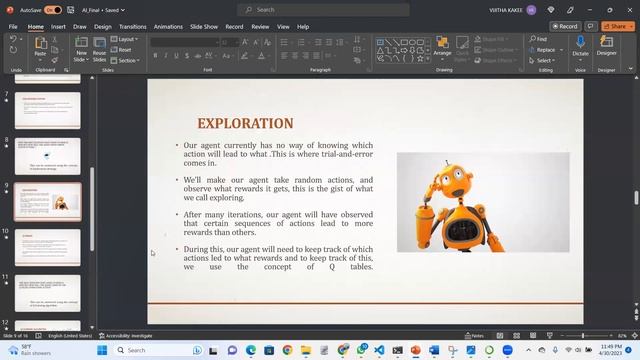Image resolution: width=640 pixels, height=360 pixels.
Task: Open the Design tab
Action: pyautogui.click(x=102, y=27)
